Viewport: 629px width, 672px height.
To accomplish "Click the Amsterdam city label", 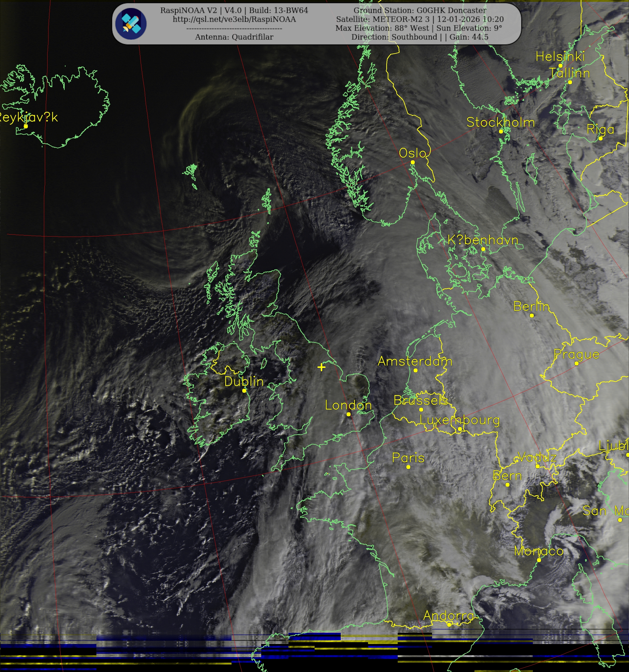I will pyautogui.click(x=415, y=361).
